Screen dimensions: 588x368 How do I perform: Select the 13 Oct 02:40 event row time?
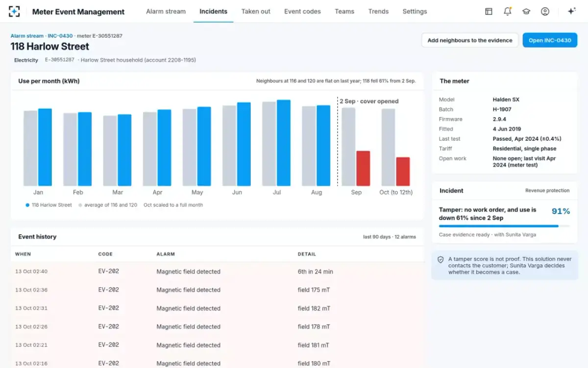31,271
